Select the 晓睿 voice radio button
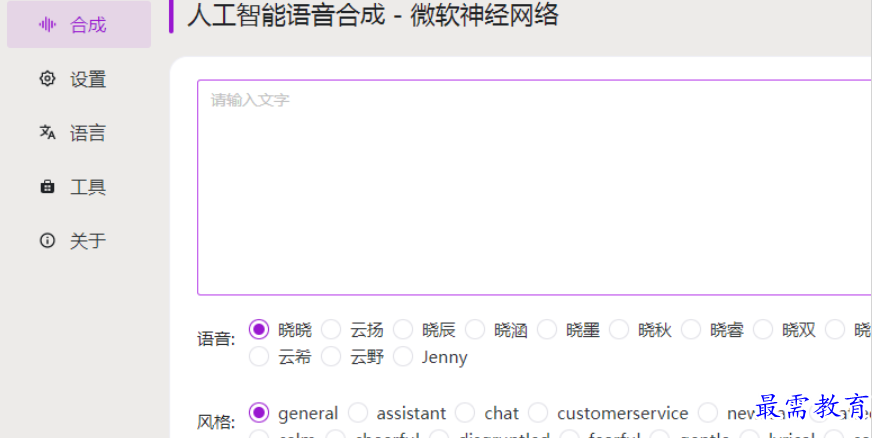The image size is (877, 438). pos(691,329)
